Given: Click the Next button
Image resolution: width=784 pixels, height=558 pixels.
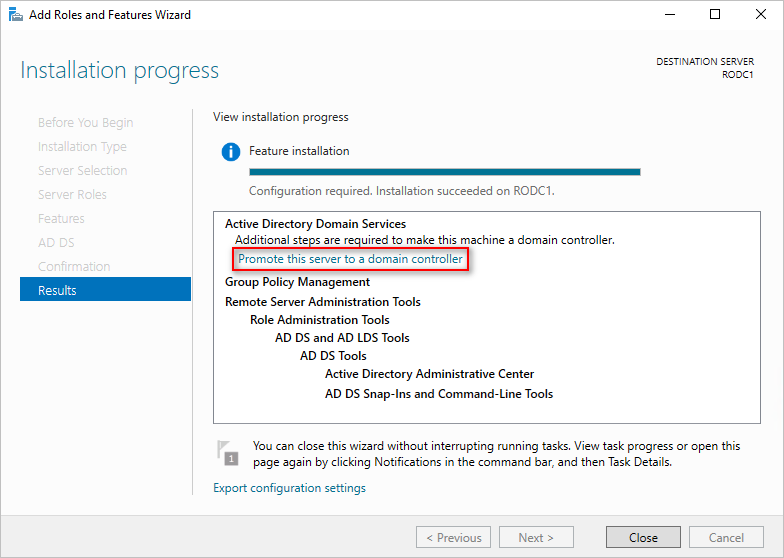Looking at the screenshot, I should pyautogui.click(x=536, y=538).
